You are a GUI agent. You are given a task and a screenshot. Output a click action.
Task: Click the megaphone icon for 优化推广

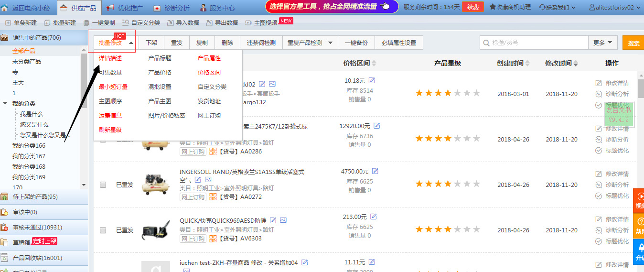pyautogui.click(x=110, y=8)
